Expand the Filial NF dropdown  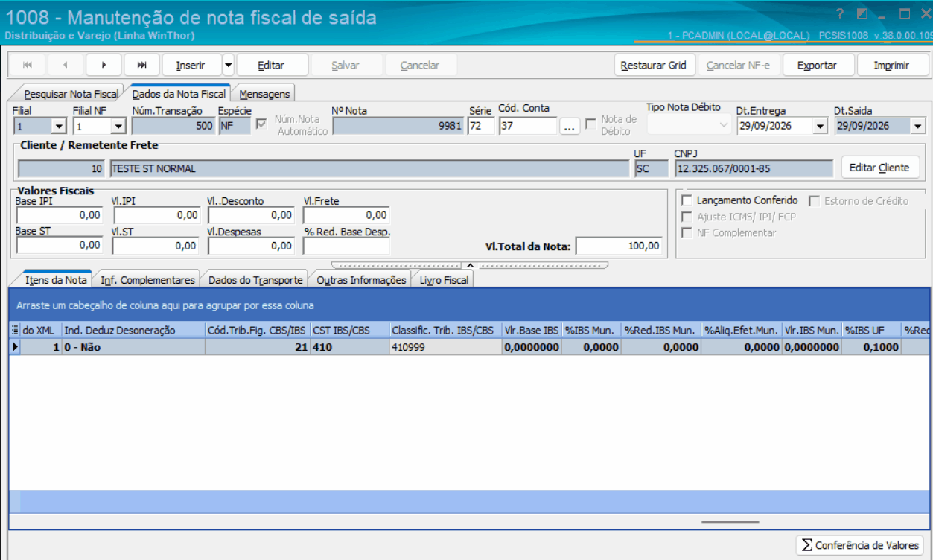118,127
